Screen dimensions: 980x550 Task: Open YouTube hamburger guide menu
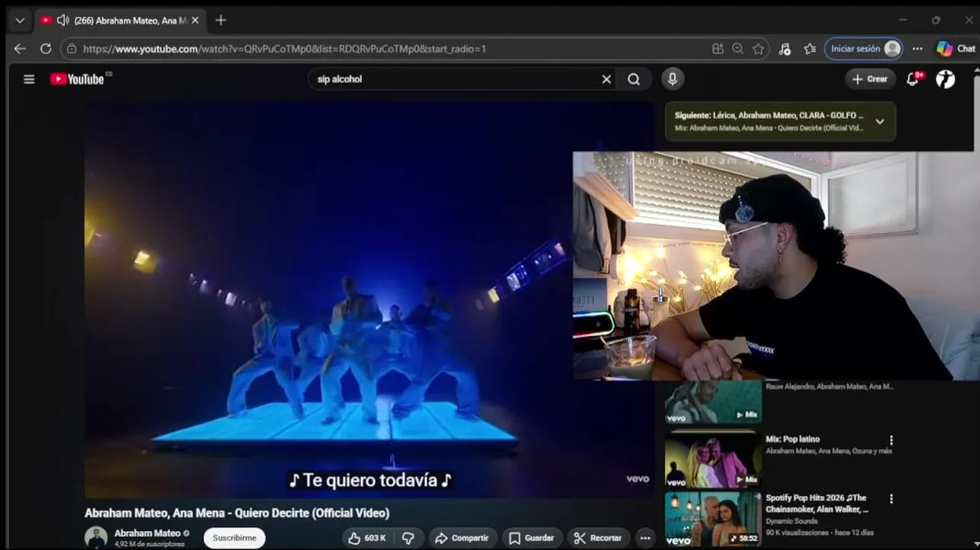tap(29, 79)
